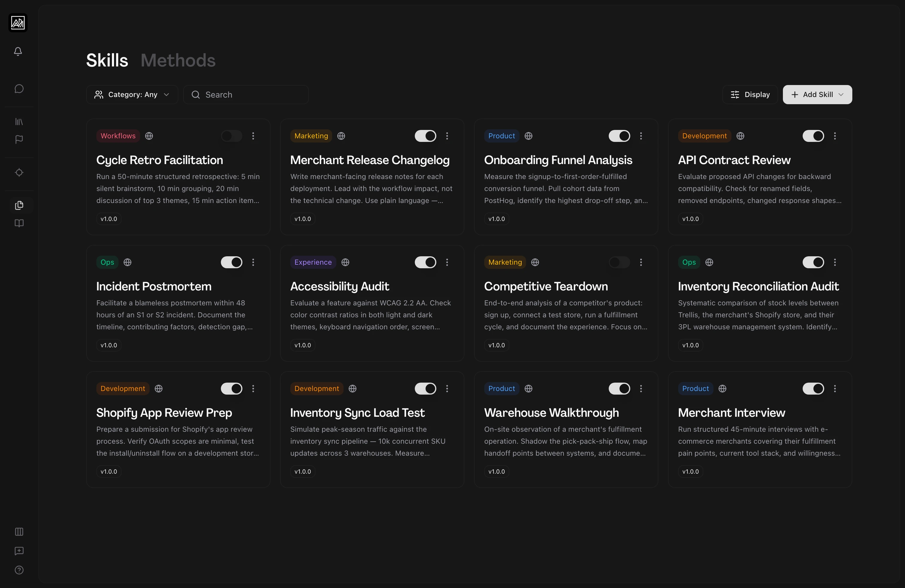This screenshot has width=905, height=588.
Task: Click the help question mark icon
Action: tap(19, 570)
